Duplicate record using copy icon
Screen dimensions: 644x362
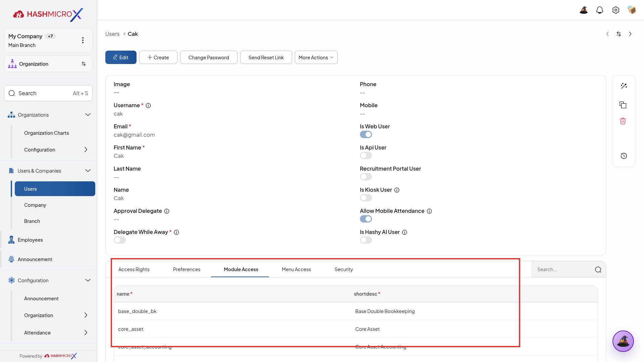[623, 105]
